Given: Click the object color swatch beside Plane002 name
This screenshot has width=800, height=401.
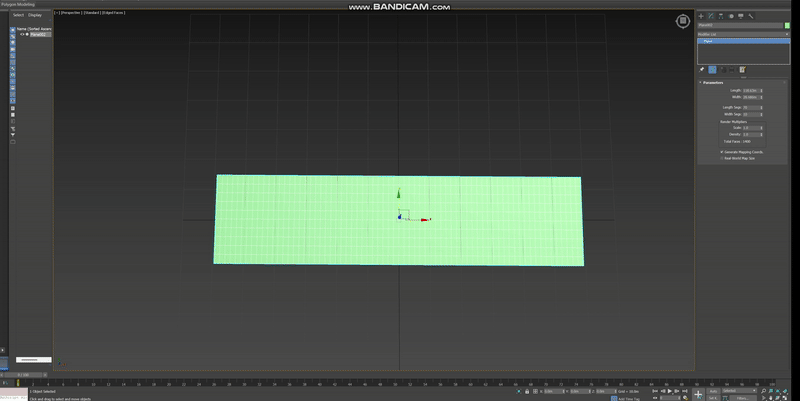Looking at the screenshot, I should coord(787,25).
